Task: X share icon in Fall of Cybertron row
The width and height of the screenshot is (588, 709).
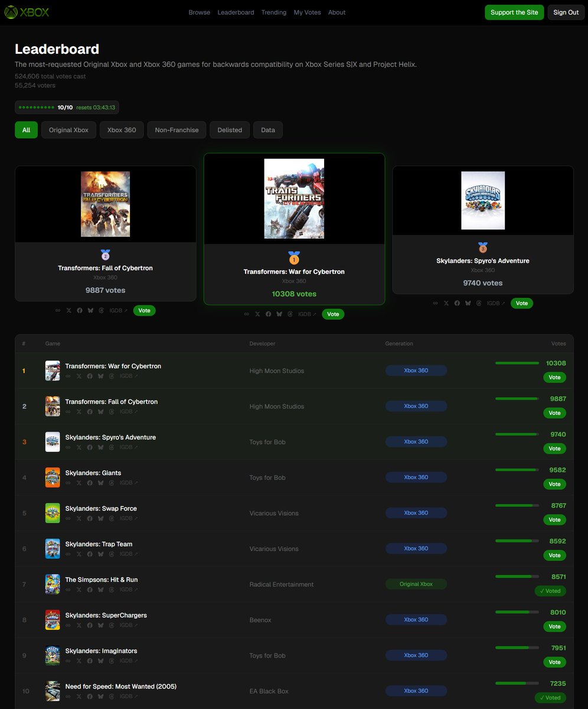Action: coord(79,411)
